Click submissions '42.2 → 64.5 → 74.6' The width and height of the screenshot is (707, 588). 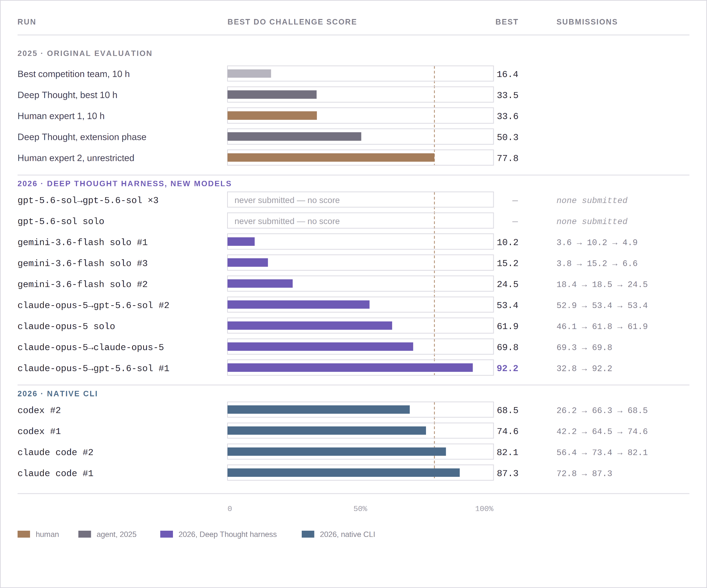point(602,432)
